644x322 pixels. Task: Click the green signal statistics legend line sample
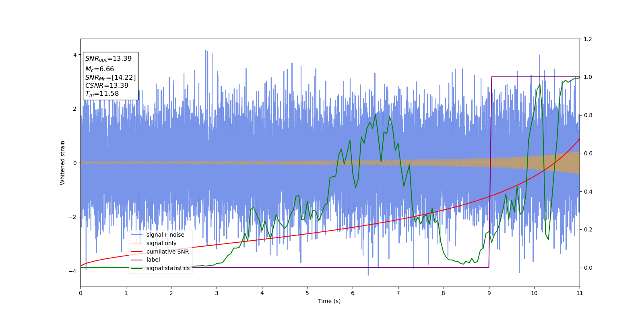(x=137, y=268)
